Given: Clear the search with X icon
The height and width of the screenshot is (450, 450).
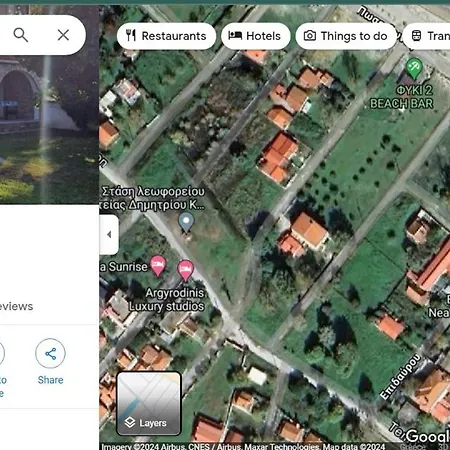Looking at the screenshot, I should pos(63,35).
